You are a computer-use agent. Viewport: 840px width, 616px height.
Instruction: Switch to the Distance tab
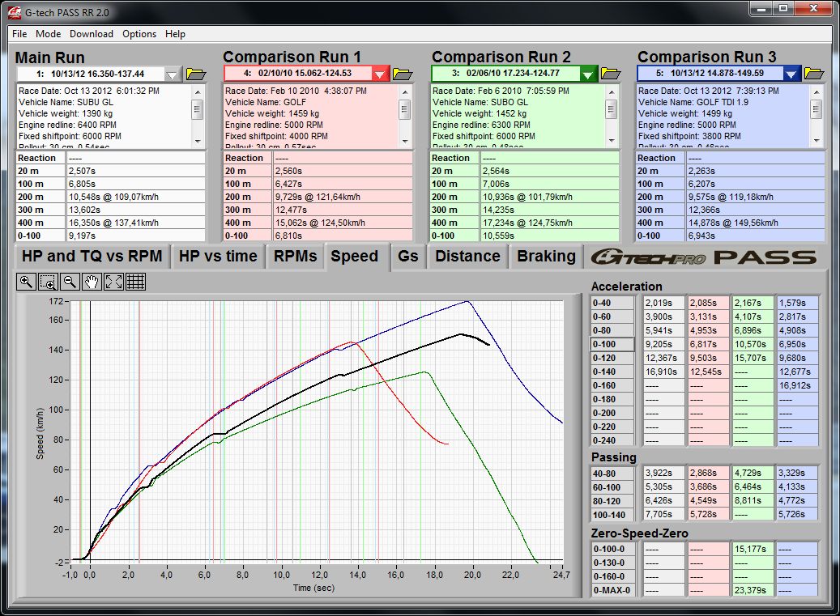467,257
